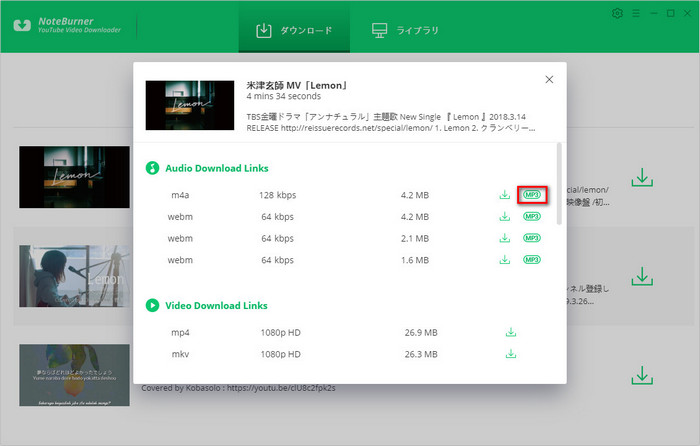Click the '26.3 MB' size value
The width and height of the screenshot is (700, 446).
tap(421, 354)
